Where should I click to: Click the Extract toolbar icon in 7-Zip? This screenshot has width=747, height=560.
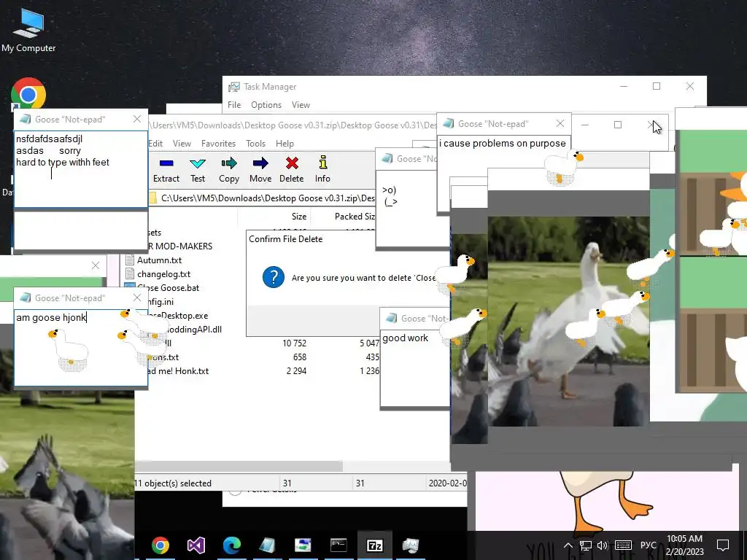[x=166, y=163]
